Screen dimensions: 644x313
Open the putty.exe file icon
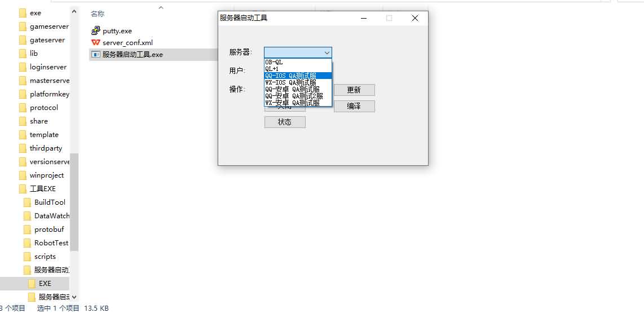96,31
